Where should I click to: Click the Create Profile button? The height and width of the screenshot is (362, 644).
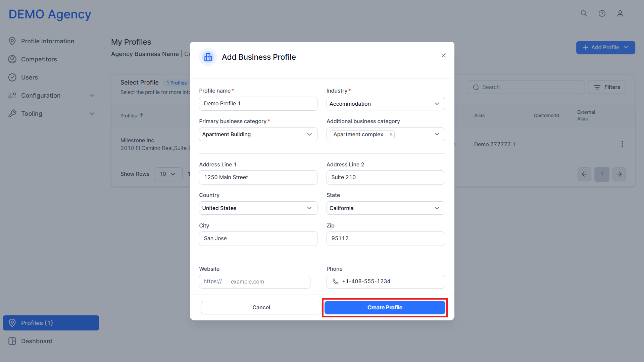[385, 308]
